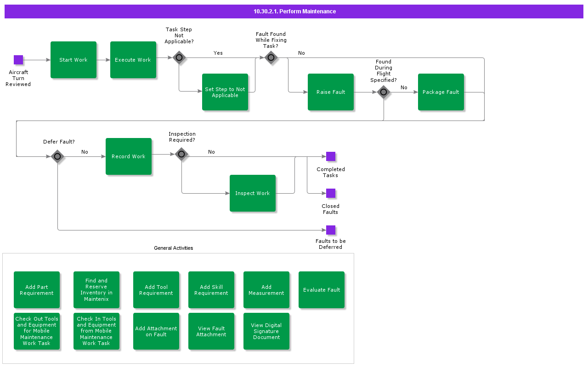Click the Aircraft Turn Reviewed start event
588x368 pixels.
(x=18, y=60)
